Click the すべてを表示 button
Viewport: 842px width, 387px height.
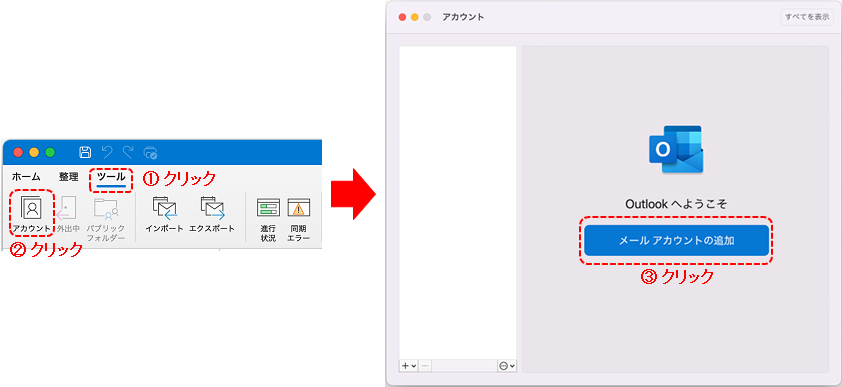click(807, 17)
